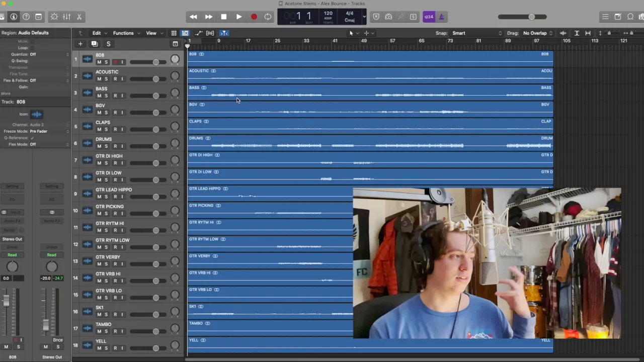Click Duplicate Track button
This screenshot has height=362, width=644.
[x=94, y=44]
